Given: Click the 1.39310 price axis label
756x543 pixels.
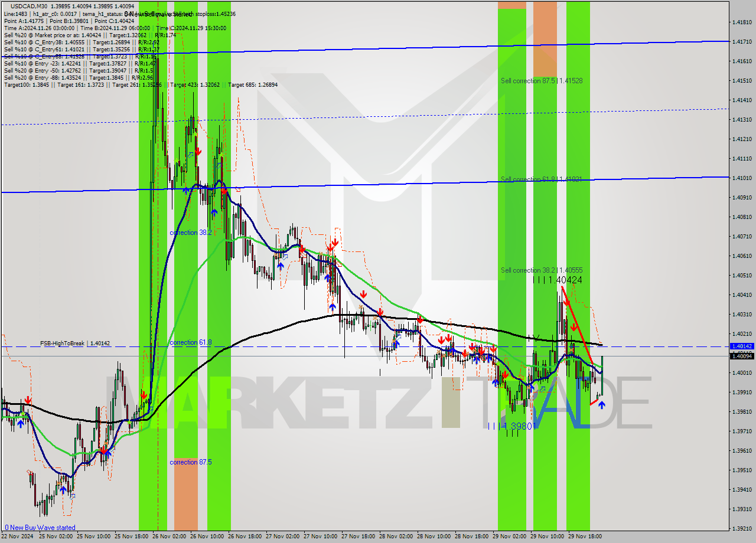Looking at the screenshot, I should point(741,509).
